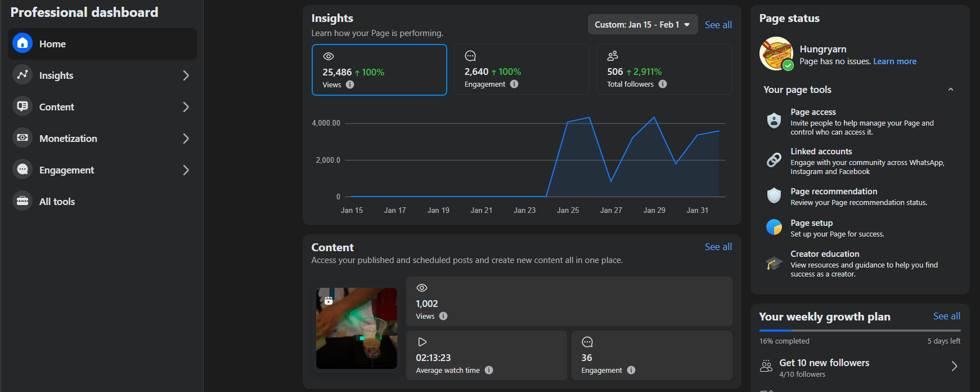Open Content in the sidebar menu
The image size is (980, 392).
57,107
